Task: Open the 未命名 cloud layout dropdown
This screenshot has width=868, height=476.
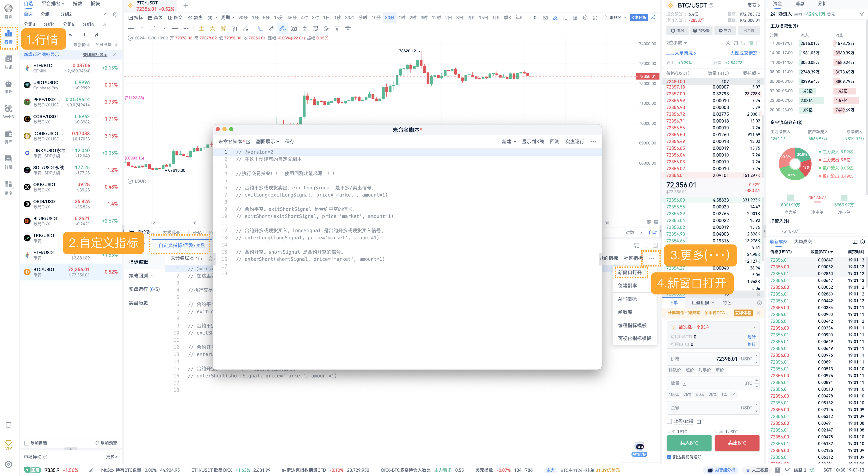Action: click(x=615, y=18)
